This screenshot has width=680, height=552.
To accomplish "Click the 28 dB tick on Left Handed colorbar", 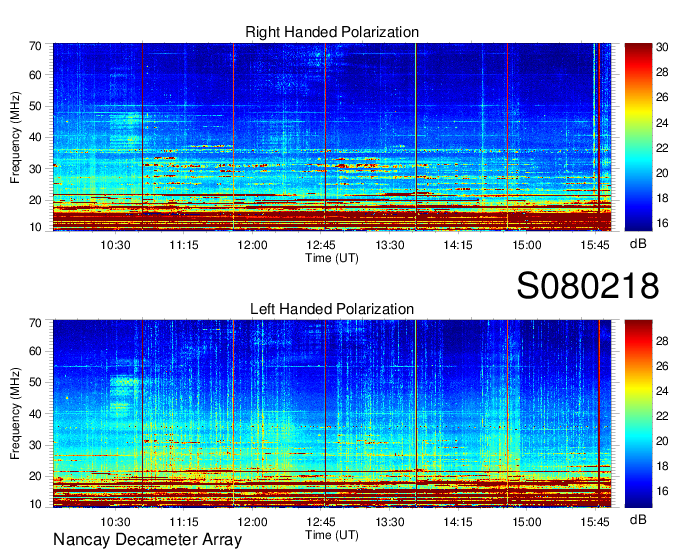I will coord(662,341).
